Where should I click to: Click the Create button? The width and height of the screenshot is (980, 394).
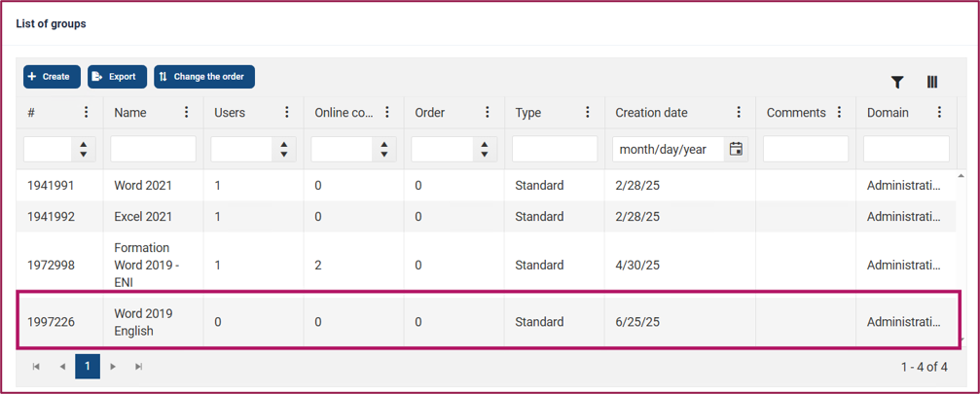tap(52, 77)
